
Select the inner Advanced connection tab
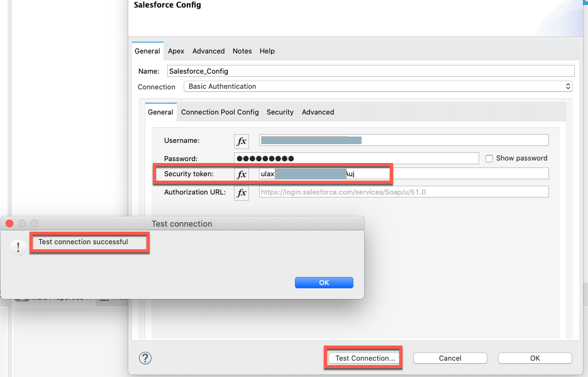tap(318, 112)
